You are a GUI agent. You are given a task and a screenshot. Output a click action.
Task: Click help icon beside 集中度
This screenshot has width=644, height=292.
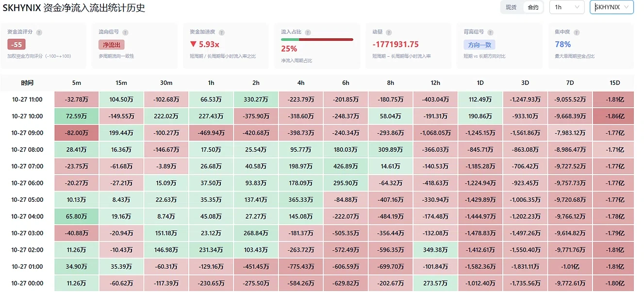[576, 32]
